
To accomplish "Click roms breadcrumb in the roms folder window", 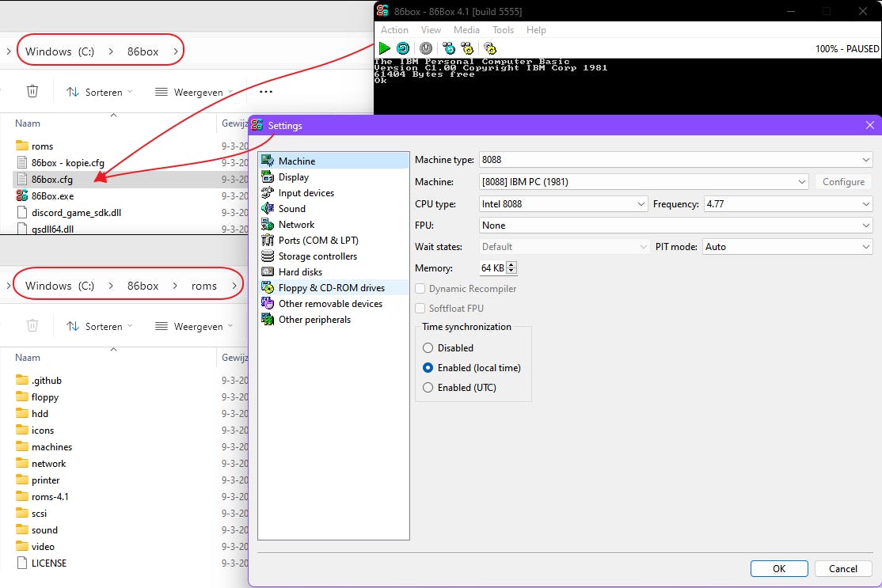I will [203, 286].
